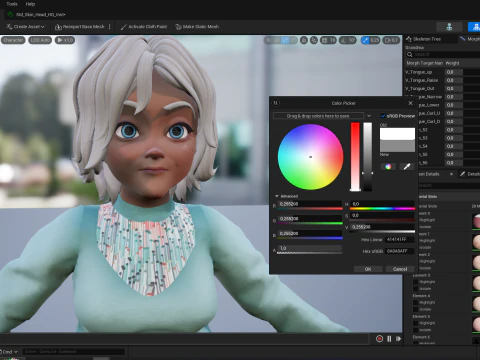Toggle Highlight checkbox under Element 4
480x360 pixels.
(415, 303)
